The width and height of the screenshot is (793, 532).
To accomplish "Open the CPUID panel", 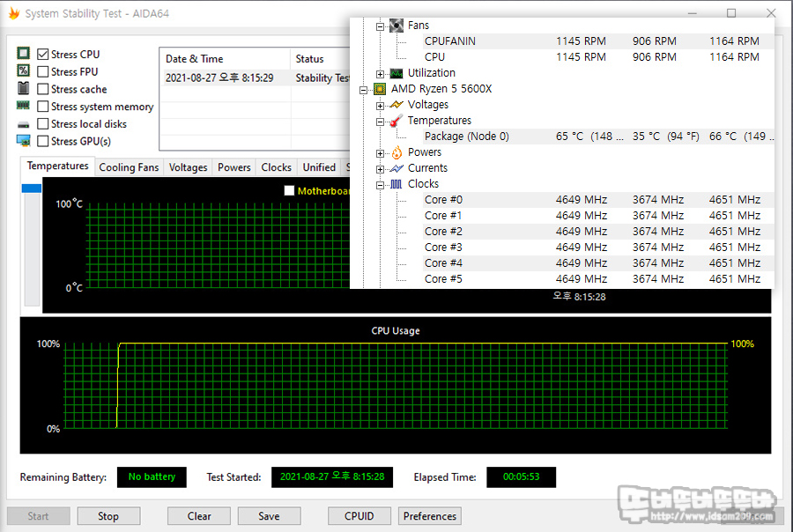I will point(359,516).
